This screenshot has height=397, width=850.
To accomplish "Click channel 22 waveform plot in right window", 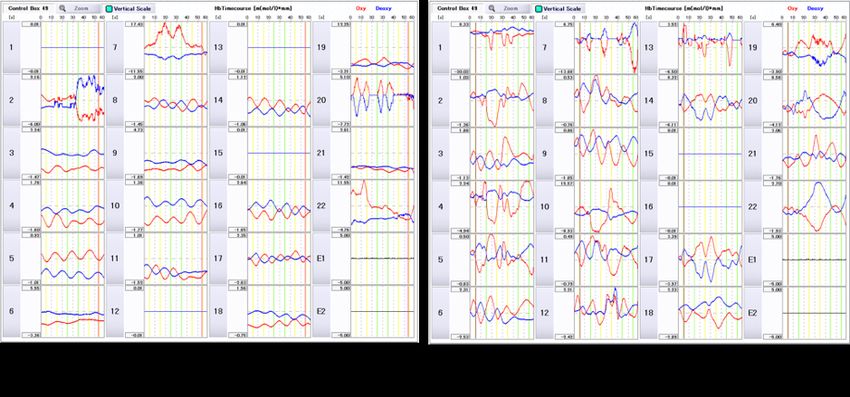I will [814, 207].
